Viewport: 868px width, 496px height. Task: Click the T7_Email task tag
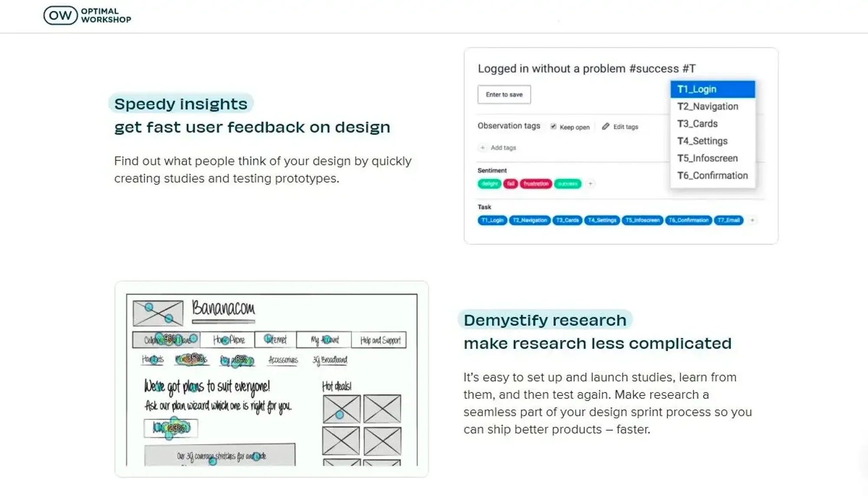click(729, 220)
